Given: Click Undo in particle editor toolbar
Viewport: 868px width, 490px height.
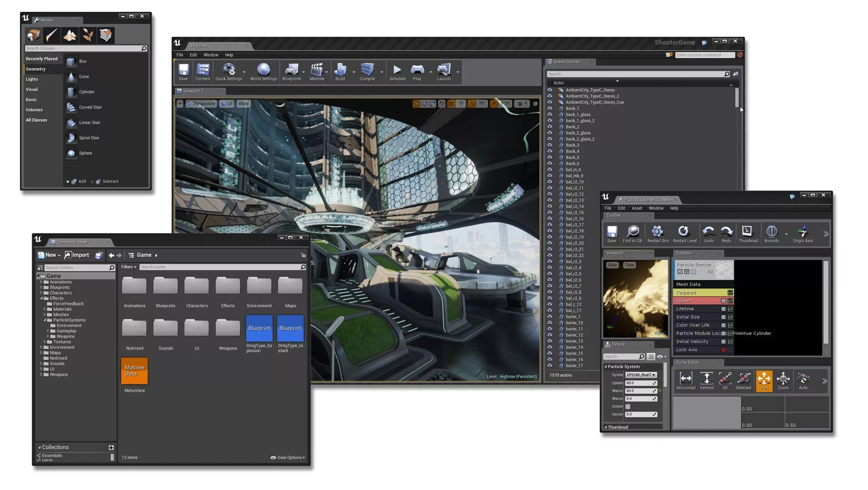Looking at the screenshot, I should click(709, 234).
